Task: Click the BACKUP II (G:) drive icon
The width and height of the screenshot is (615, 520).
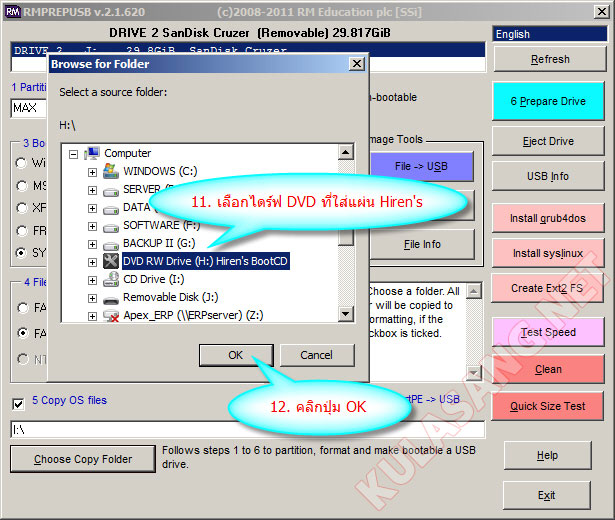Action: [111, 245]
